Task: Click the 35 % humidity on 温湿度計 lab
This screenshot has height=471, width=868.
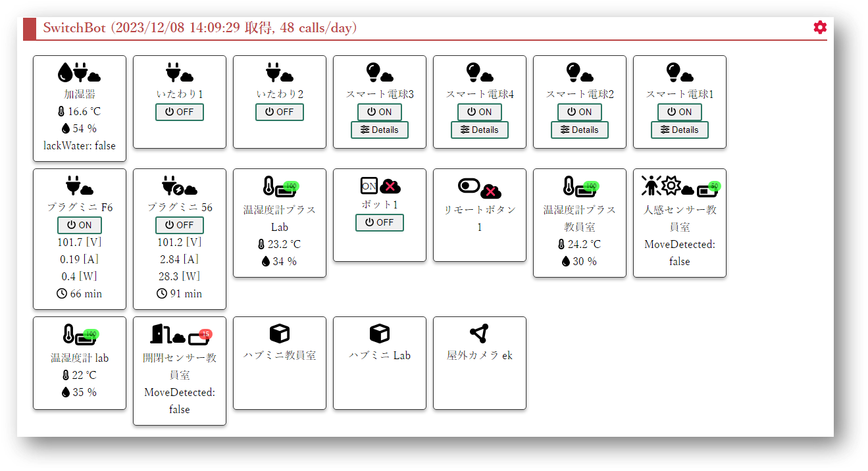Action: pyautogui.click(x=80, y=392)
